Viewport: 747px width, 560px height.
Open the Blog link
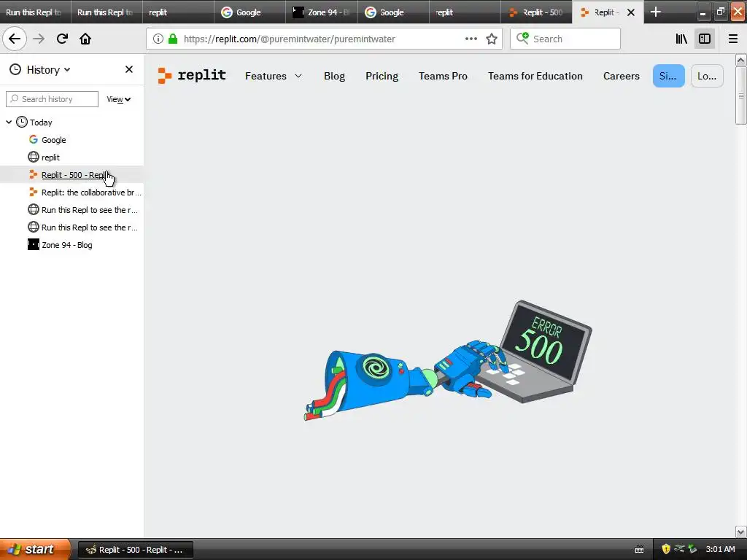334,76
